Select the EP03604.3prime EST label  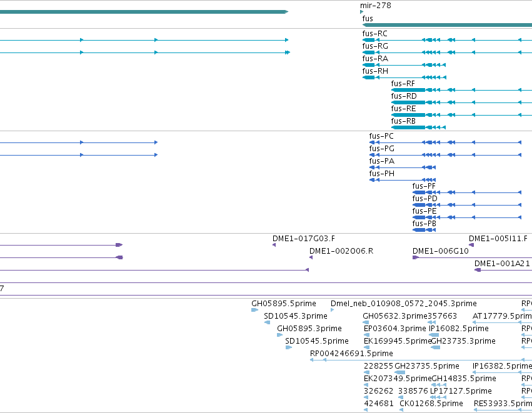point(394,329)
